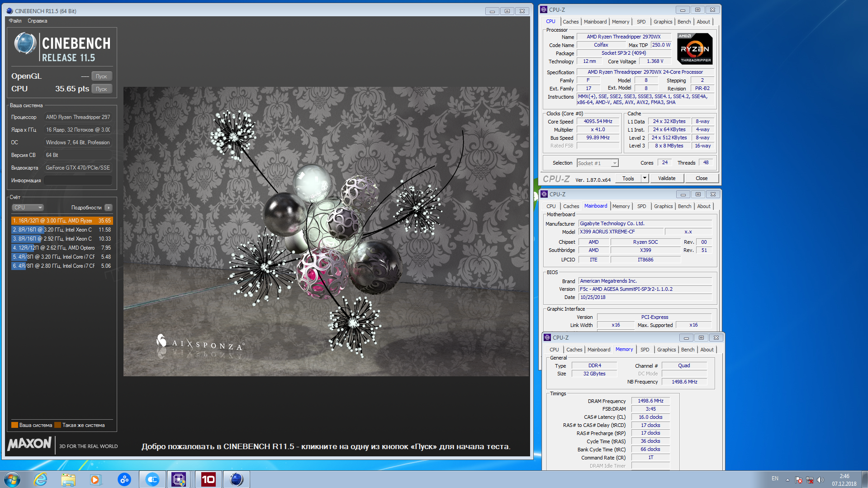Image resolution: width=868 pixels, height=488 pixels.
Task: Click the disconnected network tray icon
Action: click(810, 479)
